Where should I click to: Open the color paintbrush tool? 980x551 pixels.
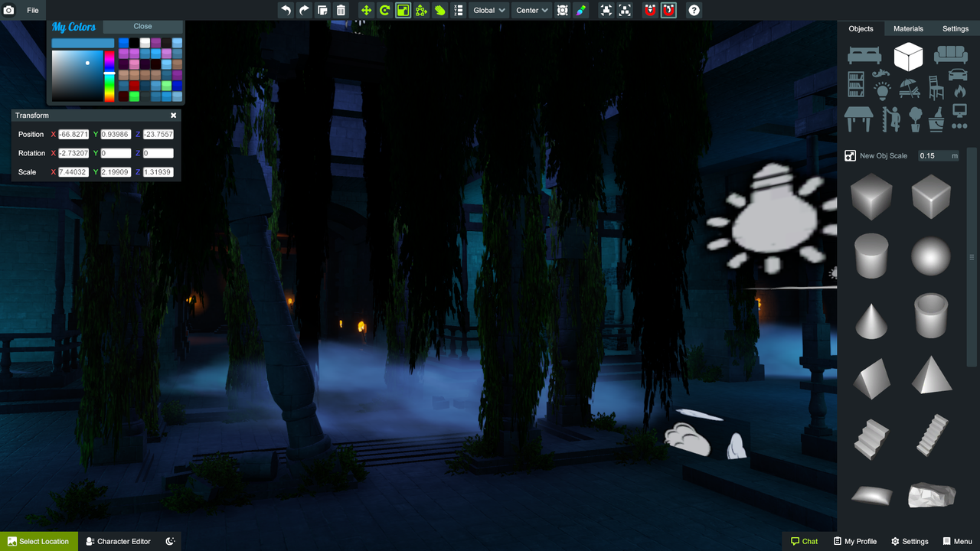[581, 10]
